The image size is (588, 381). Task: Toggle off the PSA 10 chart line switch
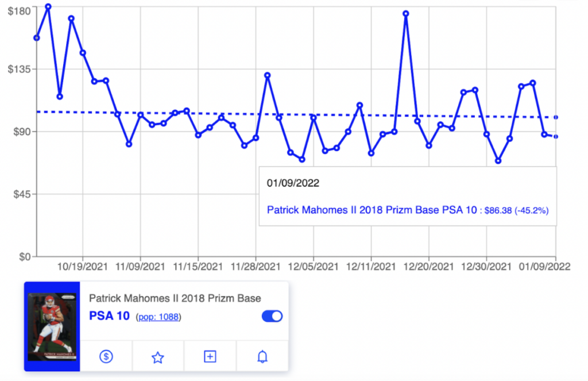tap(272, 316)
